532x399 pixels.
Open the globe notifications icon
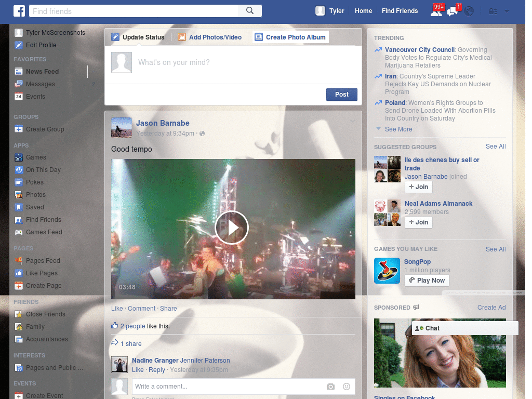(469, 11)
